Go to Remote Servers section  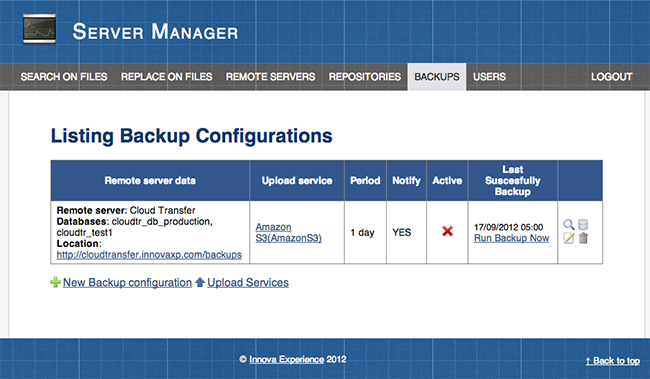(270, 77)
